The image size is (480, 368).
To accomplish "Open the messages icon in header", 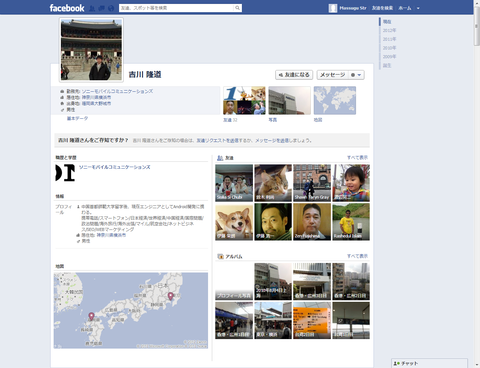I will 102,8.
